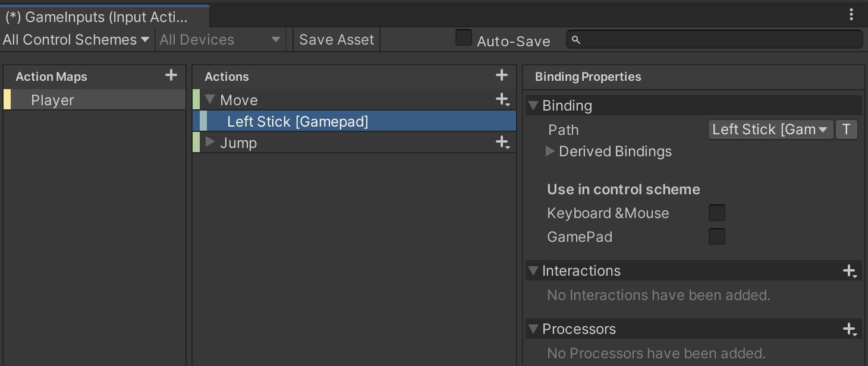Enable the Auto-Save checkbox
Screen dimensions: 868x366
point(464,38)
